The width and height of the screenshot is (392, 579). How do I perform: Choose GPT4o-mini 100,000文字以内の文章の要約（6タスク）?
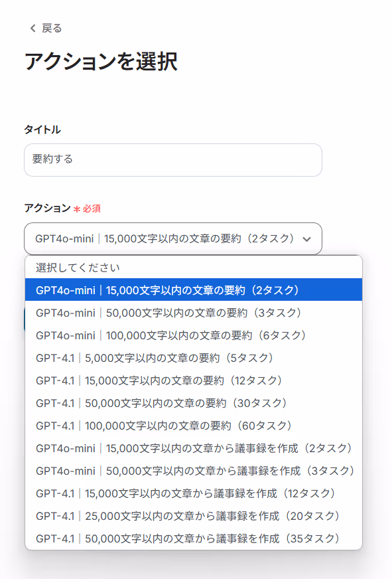point(194,335)
